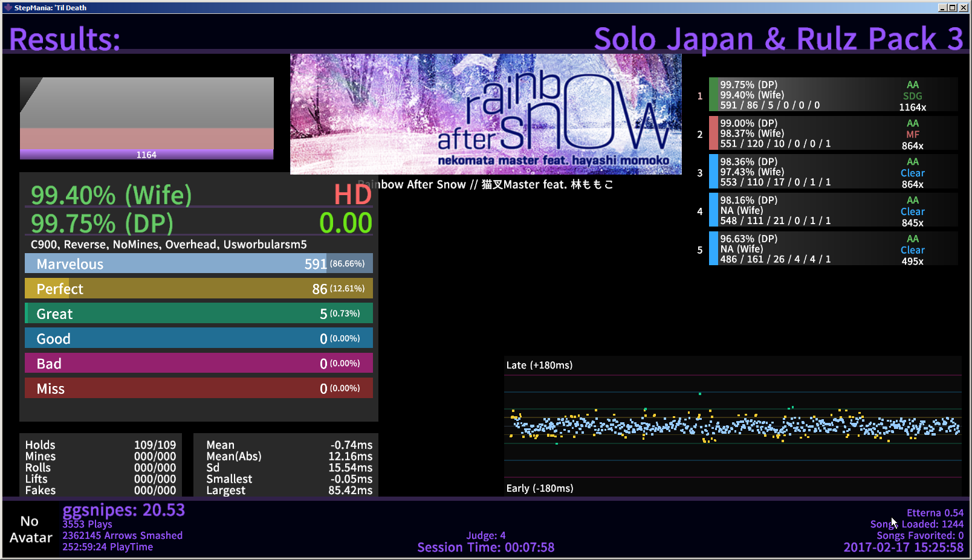Close the StepMania window
The height and width of the screenshot is (560, 972).
pyautogui.click(x=962, y=7)
